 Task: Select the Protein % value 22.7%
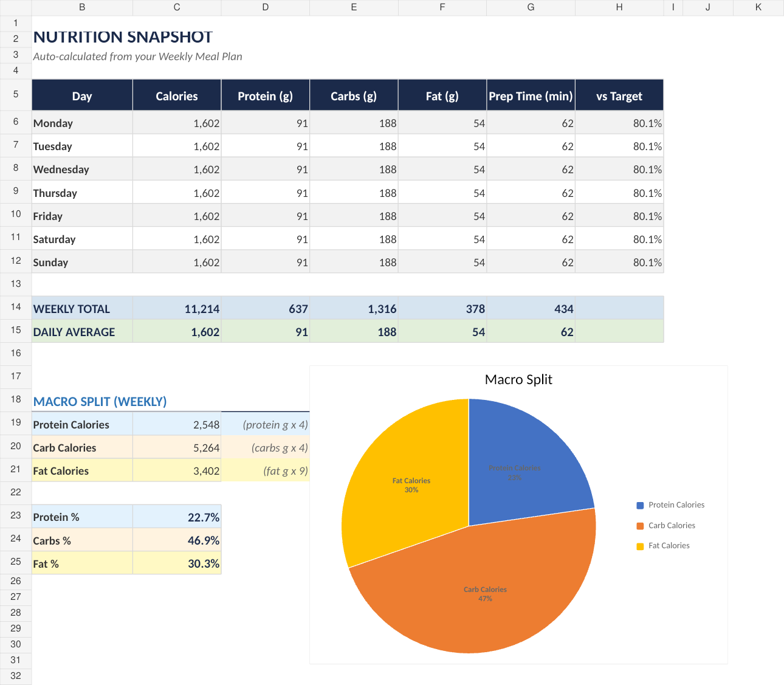pos(177,517)
